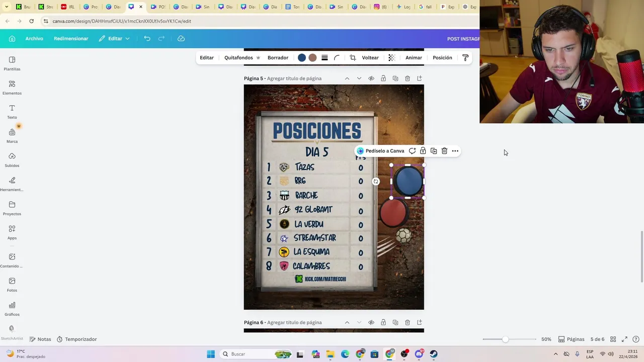Click the comment icon on the floating toolbar
This screenshot has width=644, height=362.
point(412,151)
